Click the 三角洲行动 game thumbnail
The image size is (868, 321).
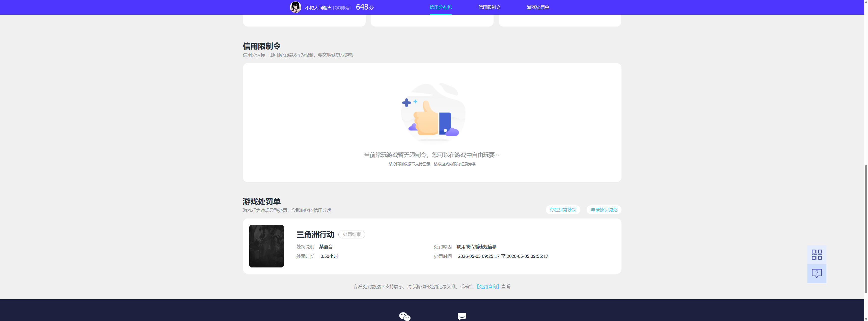click(x=266, y=246)
